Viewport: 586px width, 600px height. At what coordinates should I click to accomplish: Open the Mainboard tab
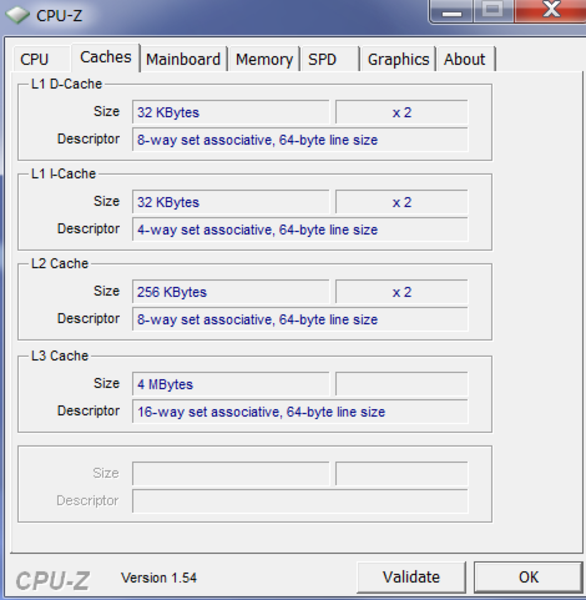[x=183, y=59]
